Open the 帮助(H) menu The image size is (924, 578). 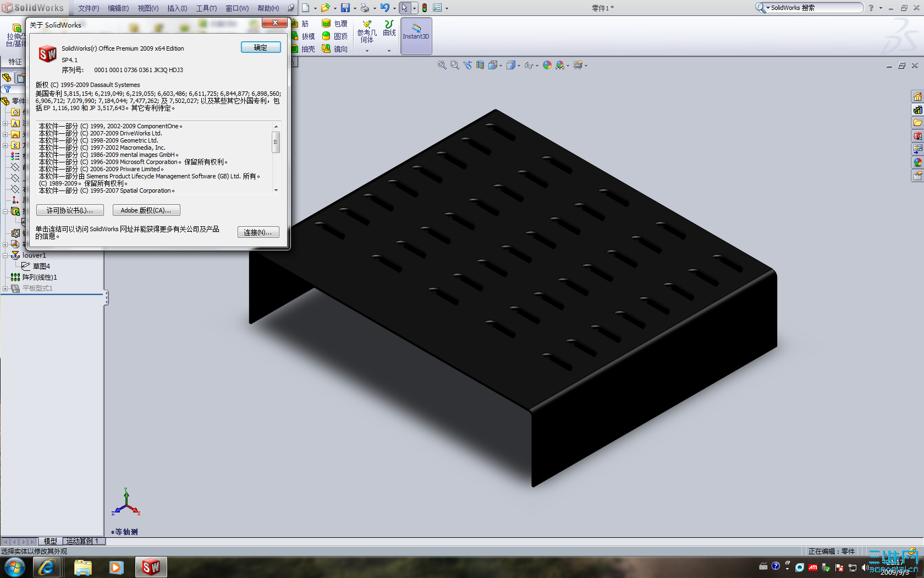click(x=268, y=8)
